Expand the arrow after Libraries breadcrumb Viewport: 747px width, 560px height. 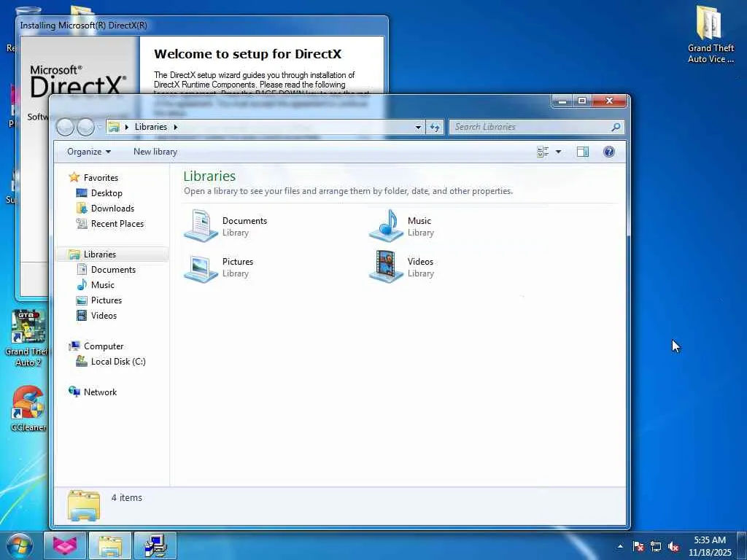pyautogui.click(x=175, y=127)
